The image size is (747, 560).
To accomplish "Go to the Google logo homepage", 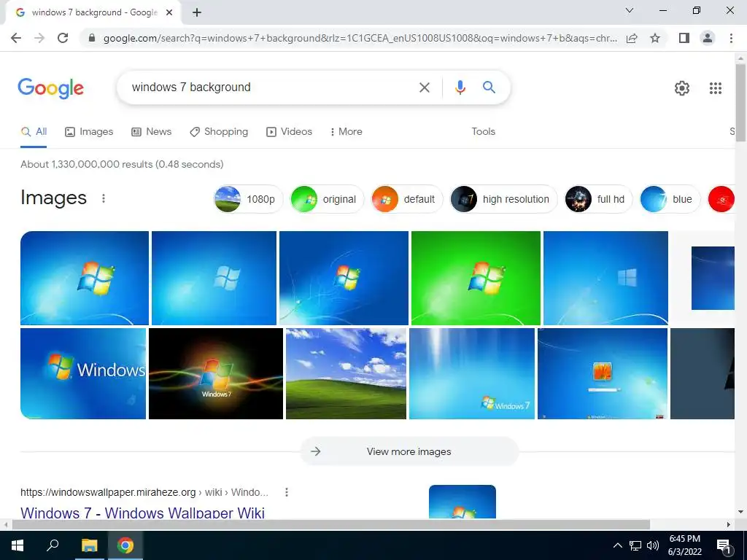I will [50, 88].
